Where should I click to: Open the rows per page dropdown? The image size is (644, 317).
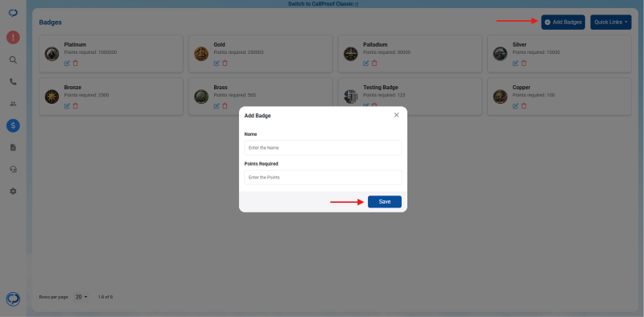pos(82,297)
